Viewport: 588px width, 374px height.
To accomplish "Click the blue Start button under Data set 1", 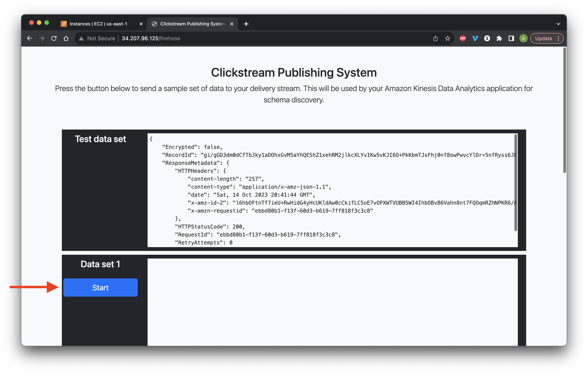I will [100, 287].
